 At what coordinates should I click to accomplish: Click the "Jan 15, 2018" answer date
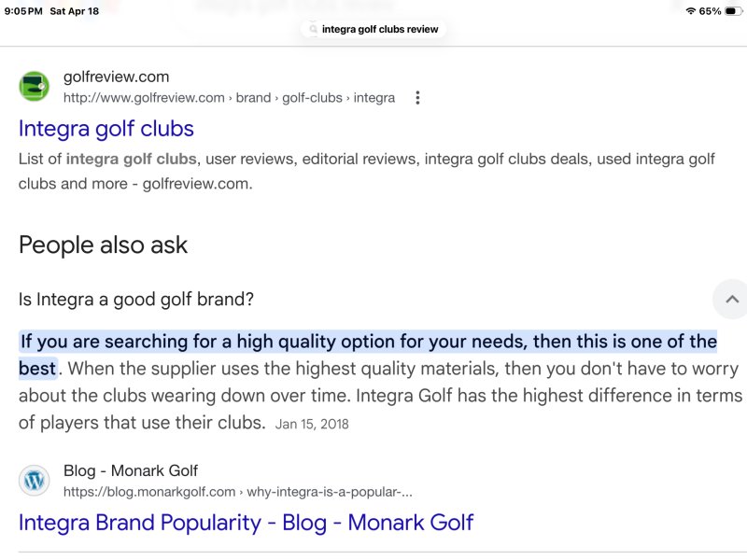312,424
